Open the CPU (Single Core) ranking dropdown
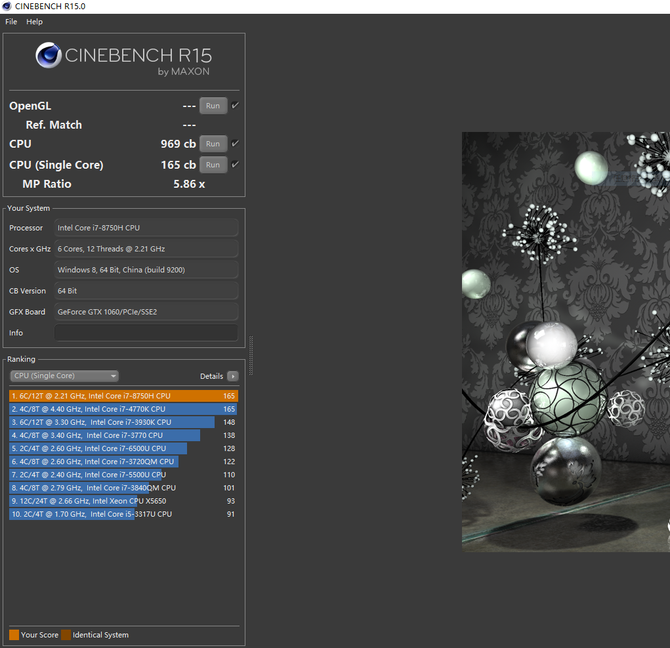The image size is (670, 648). tap(64, 376)
